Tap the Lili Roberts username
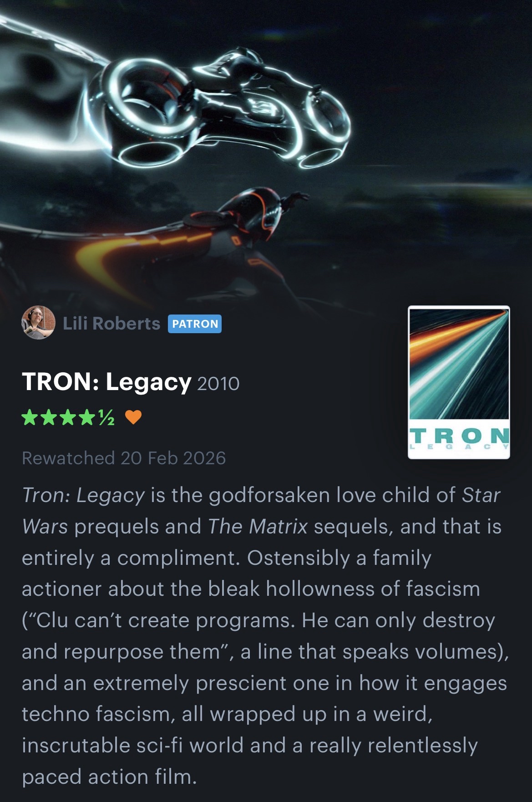The image size is (532, 802). (x=111, y=324)
